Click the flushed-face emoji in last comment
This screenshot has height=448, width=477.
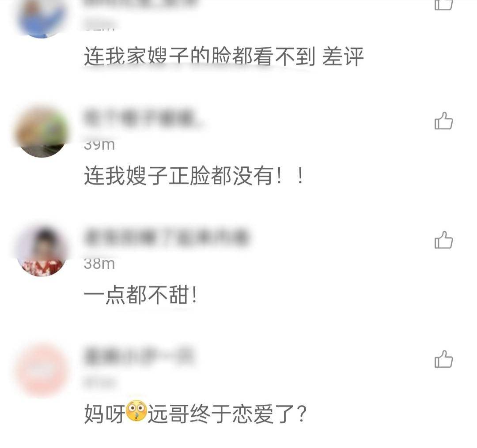(x=136, y=411)
